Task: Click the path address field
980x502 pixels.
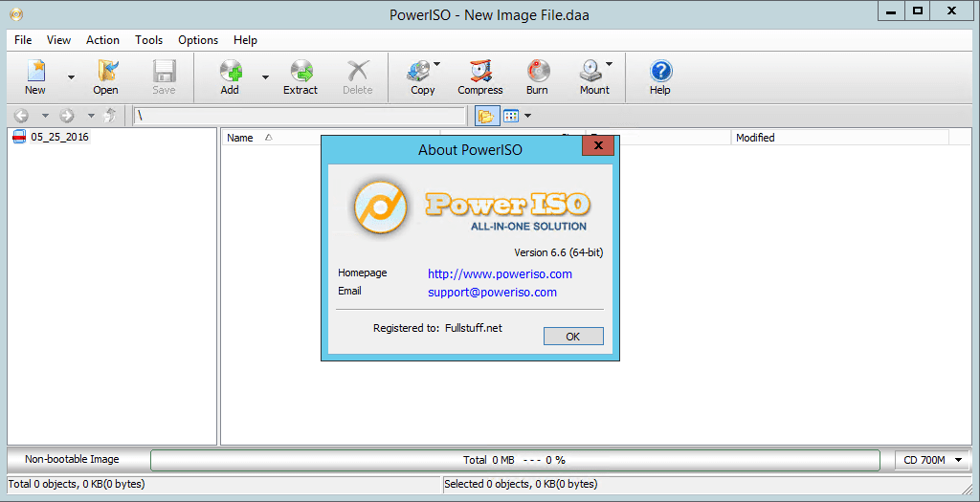Action: click(x=300, y=116)
